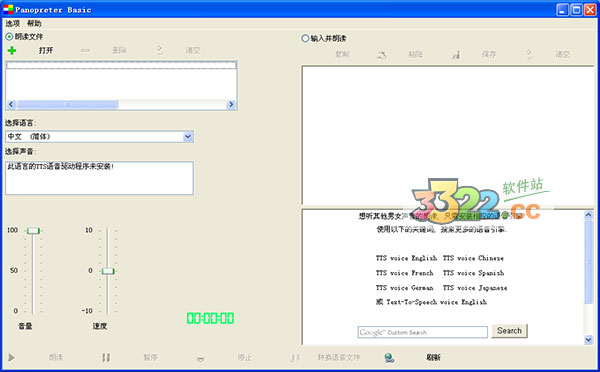Viewport: 600px width, 372px height.
Task: Click the 音量 volume slider handle
Action: click(x=33, y=230)
